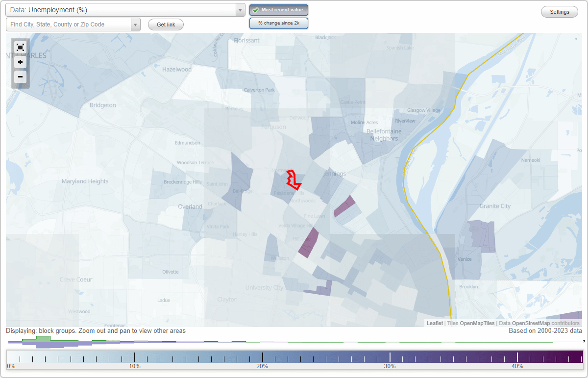
Task: Click the "Get link" button
Action: [x=165, y=24]
